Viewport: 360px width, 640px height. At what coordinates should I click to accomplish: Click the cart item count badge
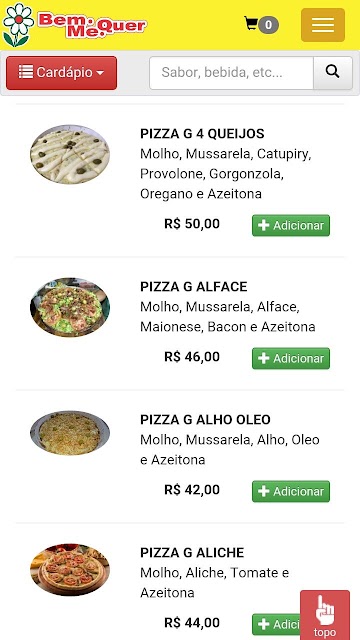point(268,25)
